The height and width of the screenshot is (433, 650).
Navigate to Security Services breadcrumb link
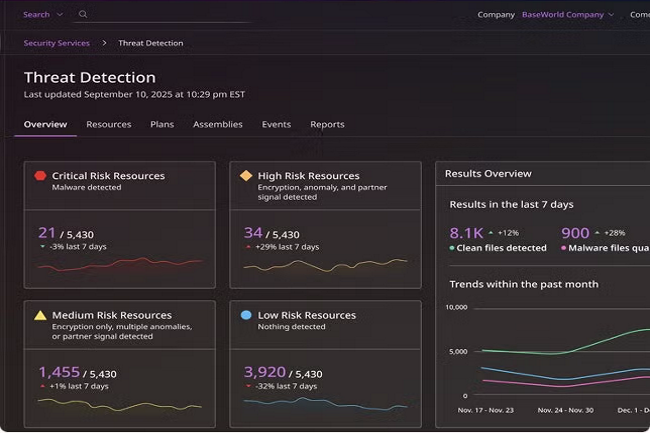point(56,43)
